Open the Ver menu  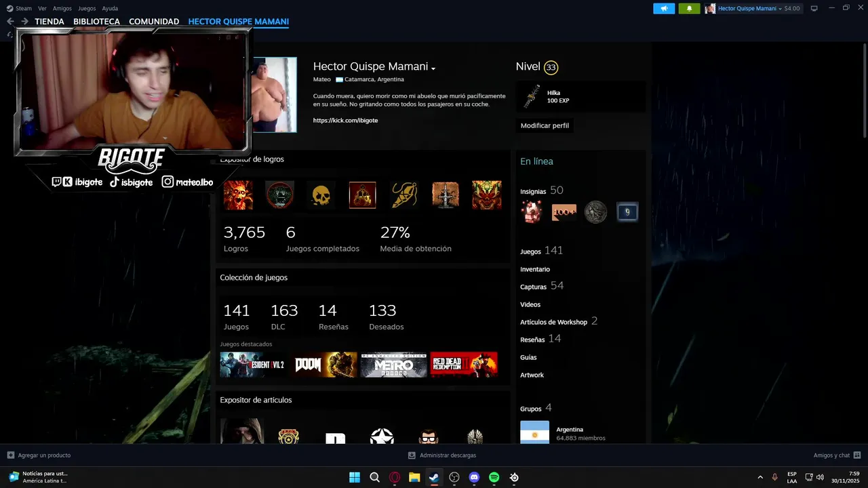pos(43,8)
